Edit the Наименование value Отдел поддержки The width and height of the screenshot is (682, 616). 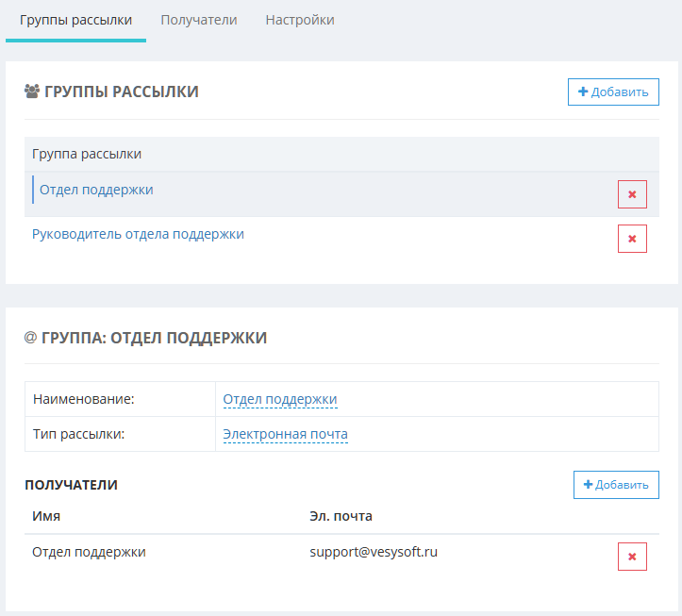pos(280,399)
